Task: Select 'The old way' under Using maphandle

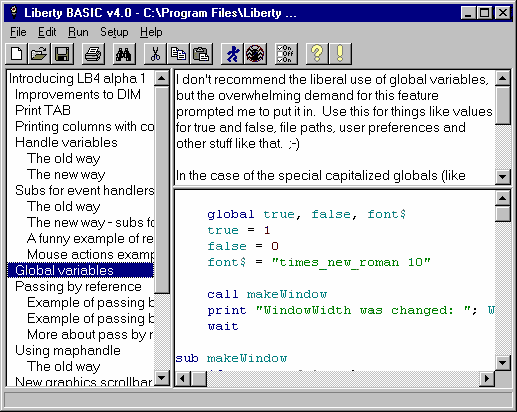Action: [63, 367]
